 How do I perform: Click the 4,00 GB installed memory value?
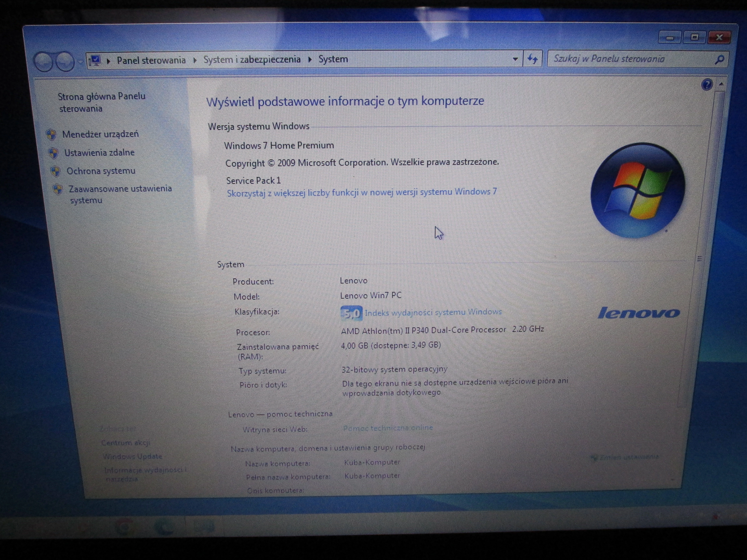coord(391,345)
